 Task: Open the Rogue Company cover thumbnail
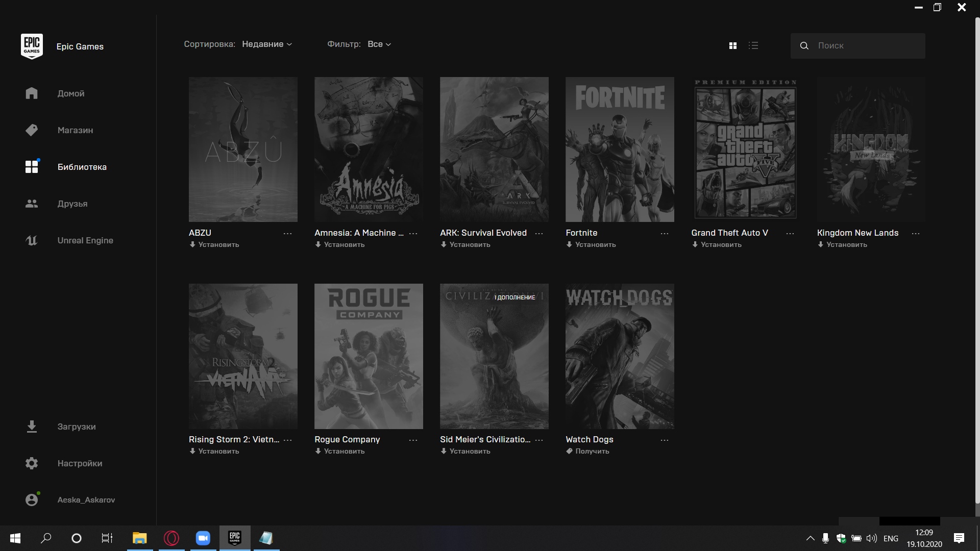[369, 356]
